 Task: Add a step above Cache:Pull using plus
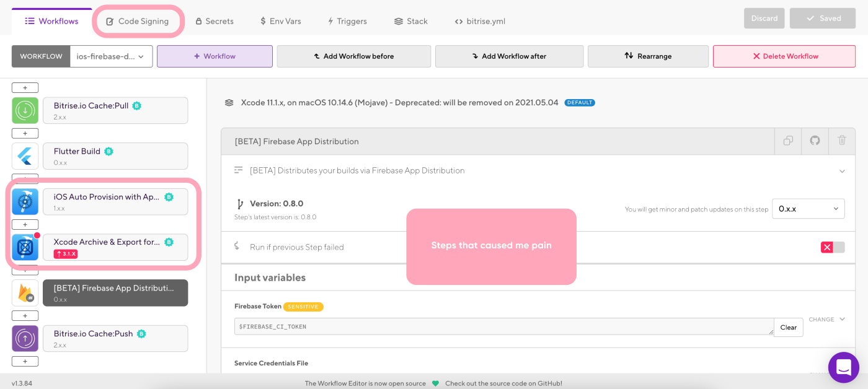click(25, 87)
